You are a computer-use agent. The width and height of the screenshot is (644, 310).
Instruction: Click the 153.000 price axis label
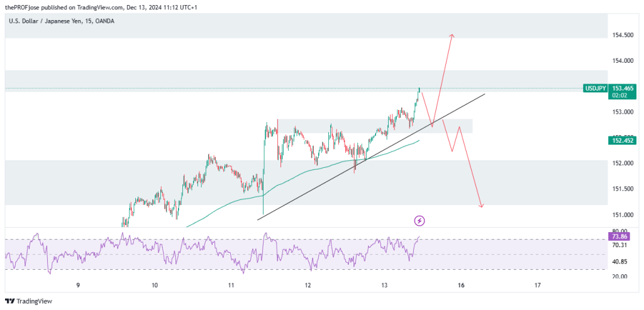[623, 112]
